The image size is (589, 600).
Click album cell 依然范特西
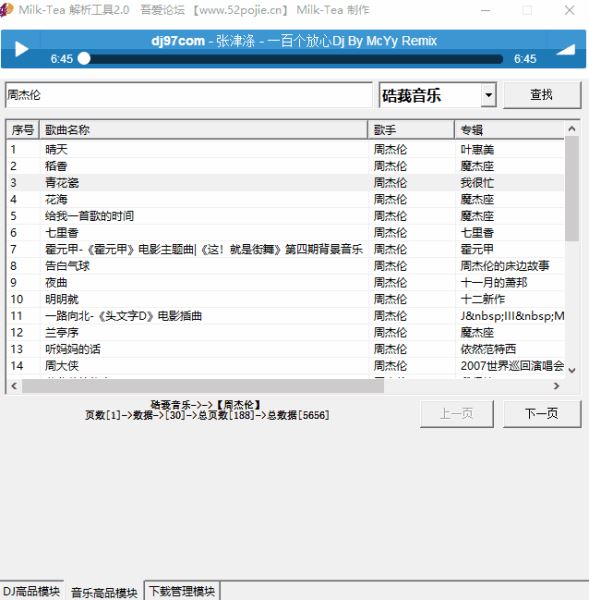[488, 349]
